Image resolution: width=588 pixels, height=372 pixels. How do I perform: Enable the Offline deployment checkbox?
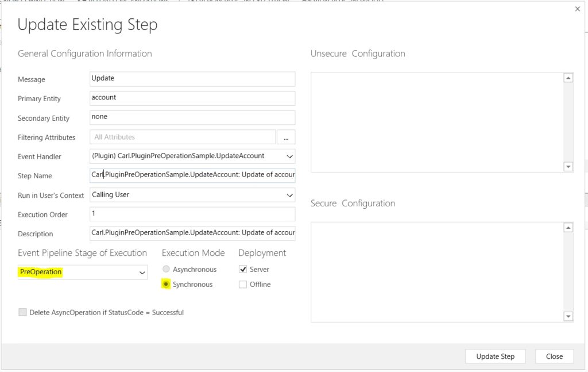tap(243, 284)
